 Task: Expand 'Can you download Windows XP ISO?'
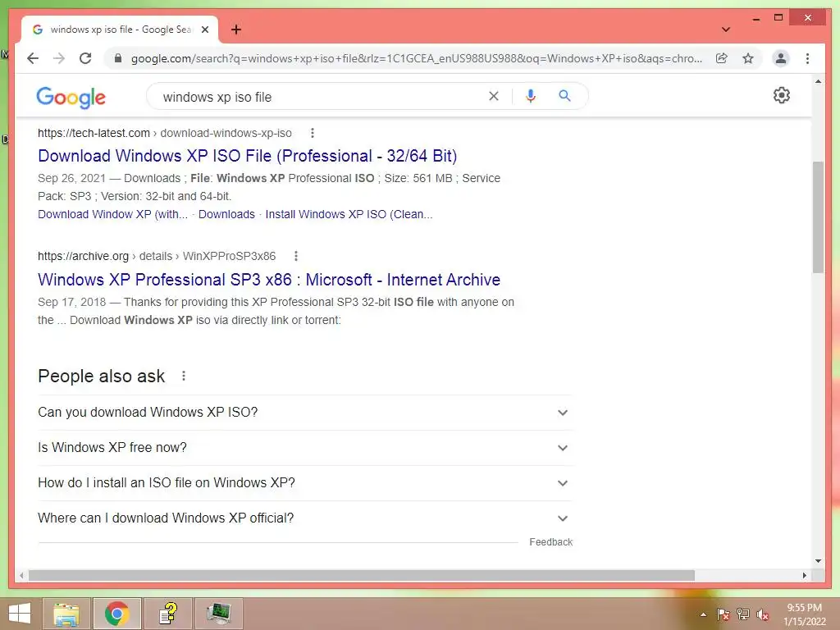tap(305, 413)
